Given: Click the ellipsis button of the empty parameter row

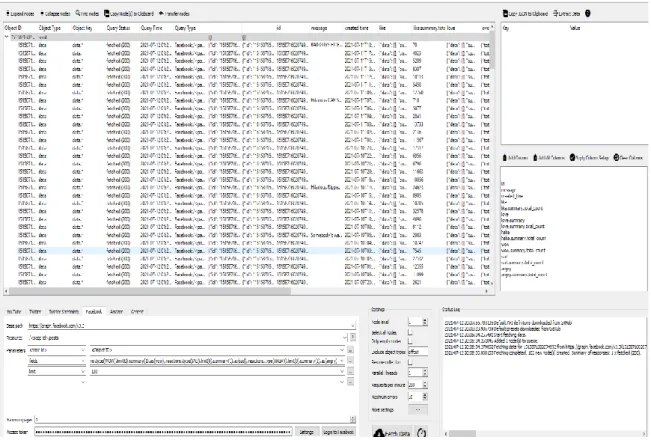Looking at the screenshot, I should point(350,382).
